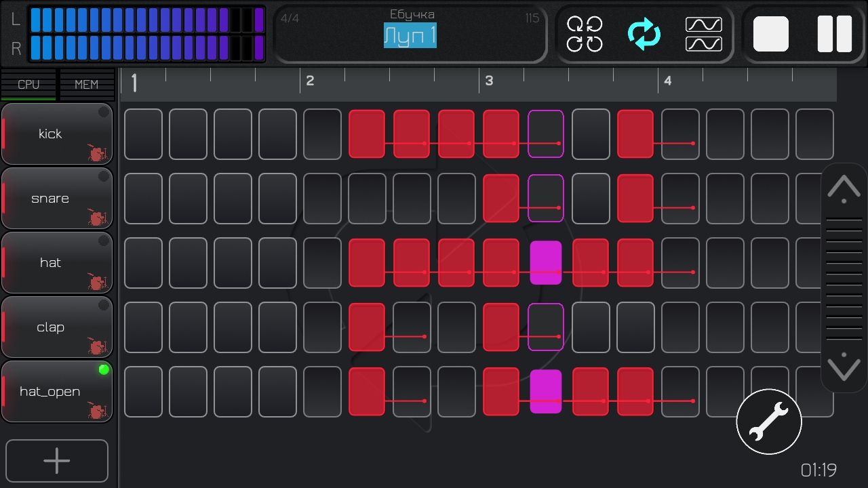Pause playback with the pause button
This screenshot has height=488, width=868.
[x=835, y=34]
